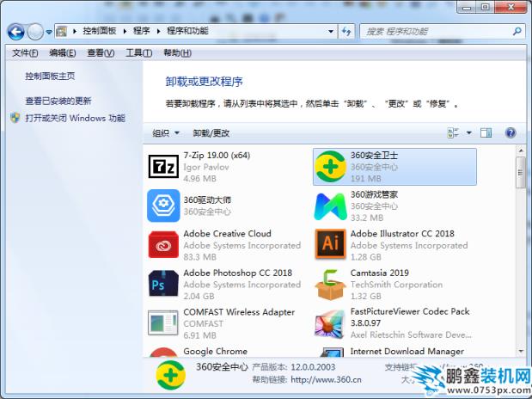532x399 pixels.
Task: Select the Adobe Creative Cloud icon
Action: tap(163, 244)
